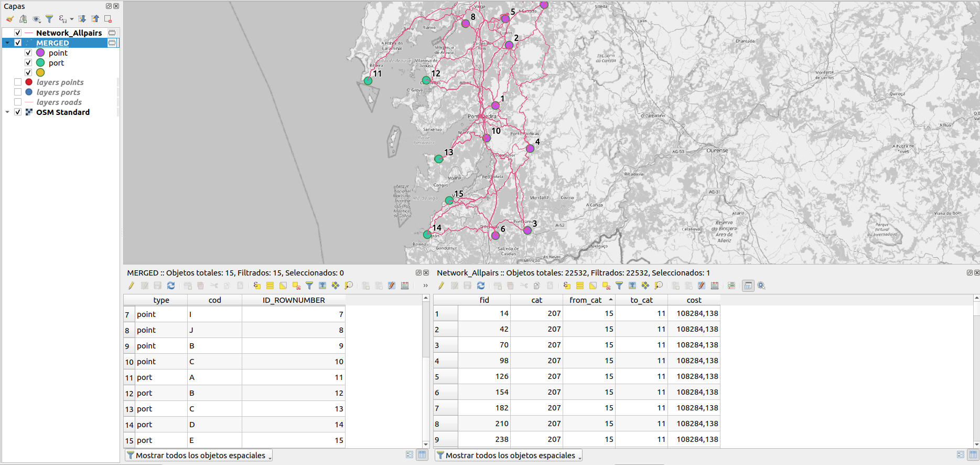Click filter funnel in MERGED table toolbar
Screen dimensions: 980x465
309,286
